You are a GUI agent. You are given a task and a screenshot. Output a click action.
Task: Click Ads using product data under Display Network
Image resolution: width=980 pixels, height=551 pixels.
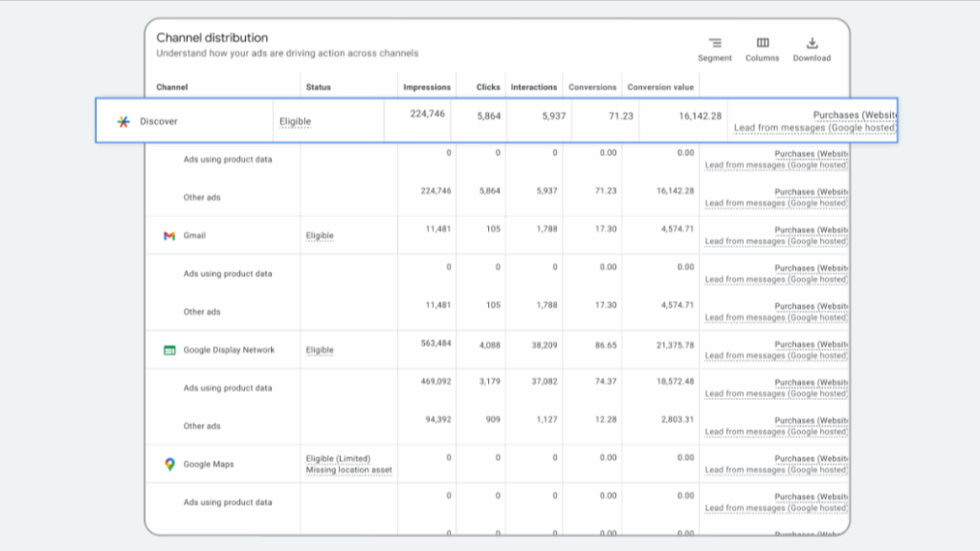pos(228,388)
